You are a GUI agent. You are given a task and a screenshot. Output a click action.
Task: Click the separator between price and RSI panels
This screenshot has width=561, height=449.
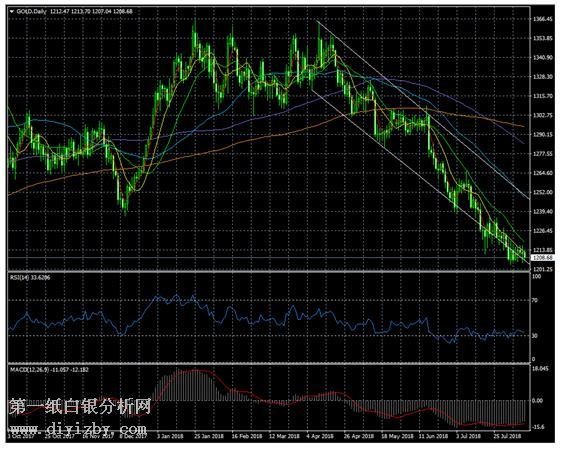coord(268,272)
